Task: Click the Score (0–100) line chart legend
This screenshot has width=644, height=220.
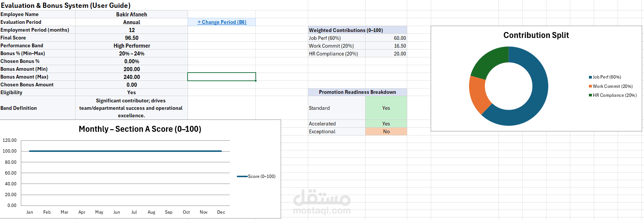Action: click(256, 176)
